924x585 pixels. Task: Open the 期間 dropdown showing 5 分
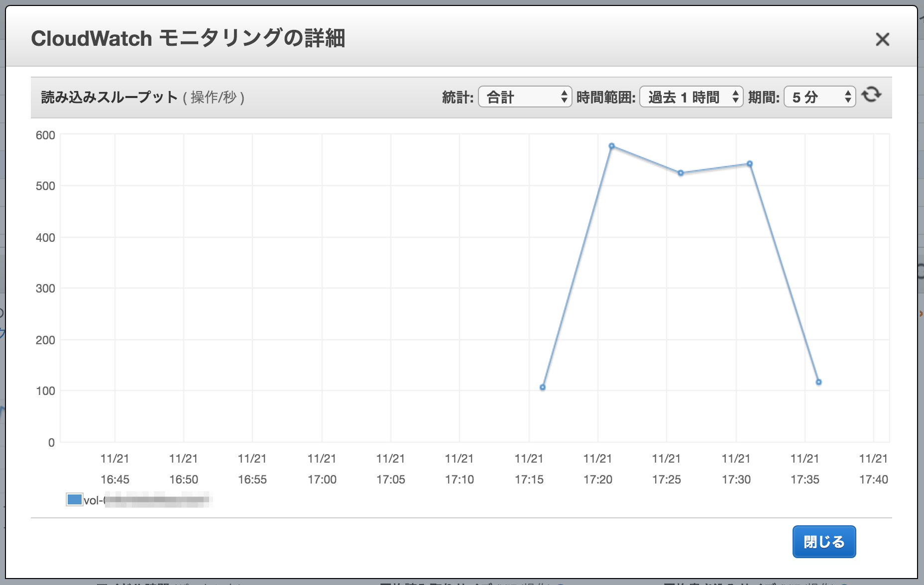click(x=819, y=97)
